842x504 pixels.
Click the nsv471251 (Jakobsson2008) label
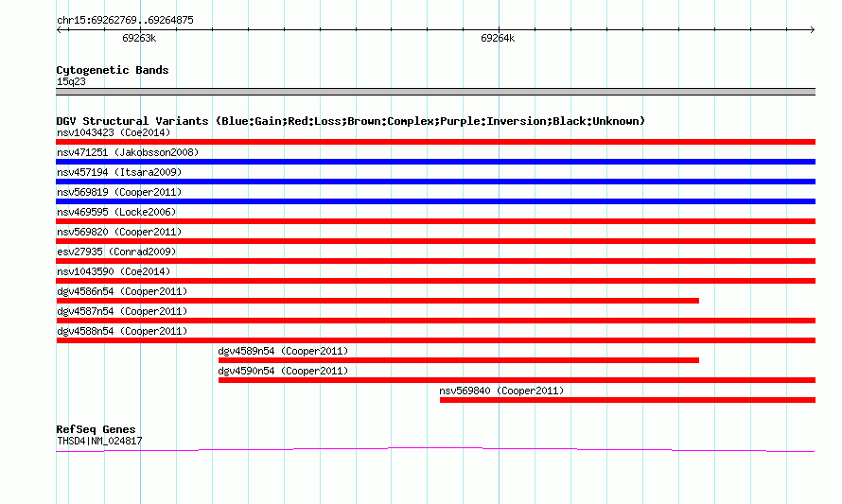coord(128,152)
